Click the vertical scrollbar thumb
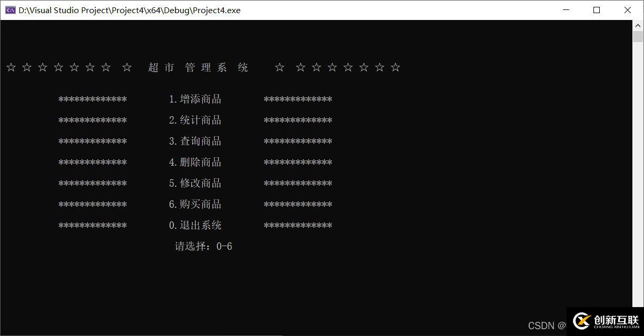Image resolution: width=644 pixels, height=336 pixels. point(638,36)
